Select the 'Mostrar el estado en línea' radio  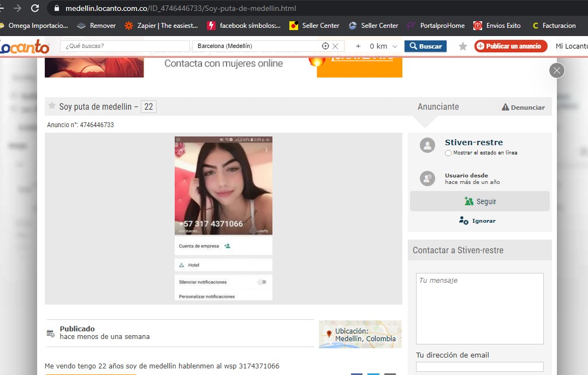click(x=448, y=153)
